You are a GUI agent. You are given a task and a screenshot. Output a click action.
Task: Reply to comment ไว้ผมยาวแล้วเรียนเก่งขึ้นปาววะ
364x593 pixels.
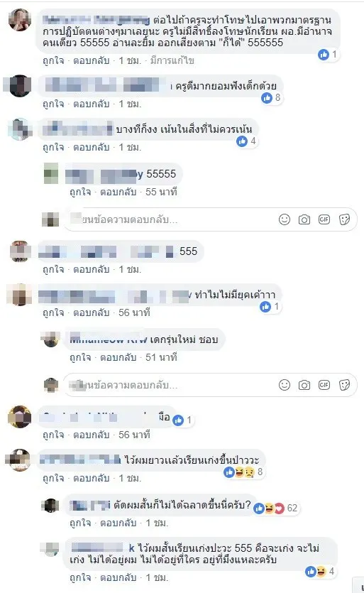pyautogui.click(x=91, y=478)
